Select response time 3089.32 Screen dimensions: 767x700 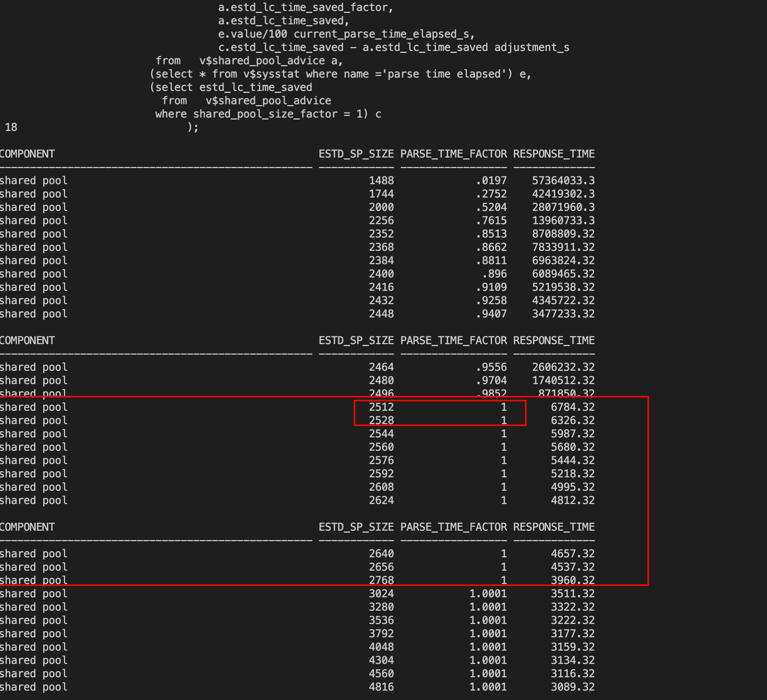click(x=573, y=687)
